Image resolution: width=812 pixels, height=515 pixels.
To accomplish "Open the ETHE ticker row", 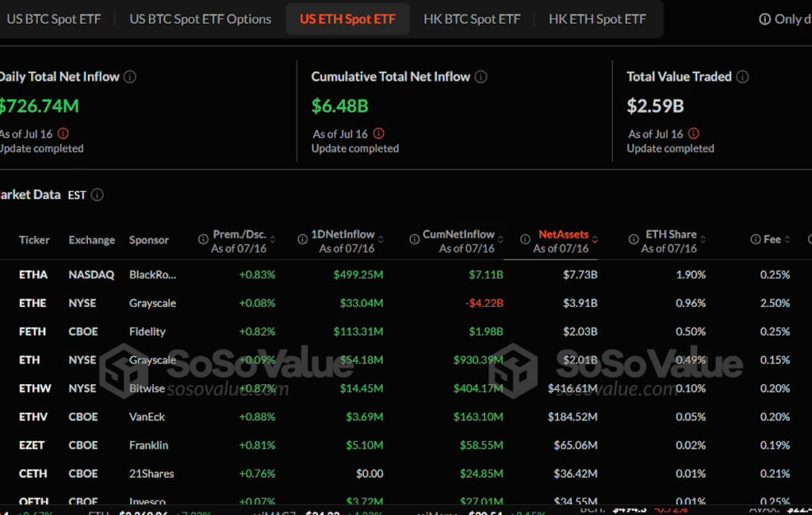I will (32, 303).
